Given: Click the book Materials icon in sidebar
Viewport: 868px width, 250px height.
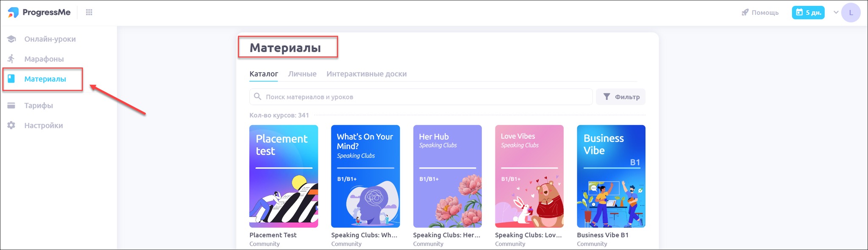Looking at the screenshot, I should 11,79.
